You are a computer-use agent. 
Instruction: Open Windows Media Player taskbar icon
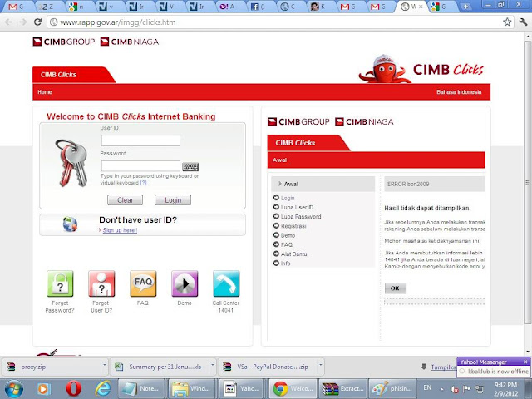(44, 389)
